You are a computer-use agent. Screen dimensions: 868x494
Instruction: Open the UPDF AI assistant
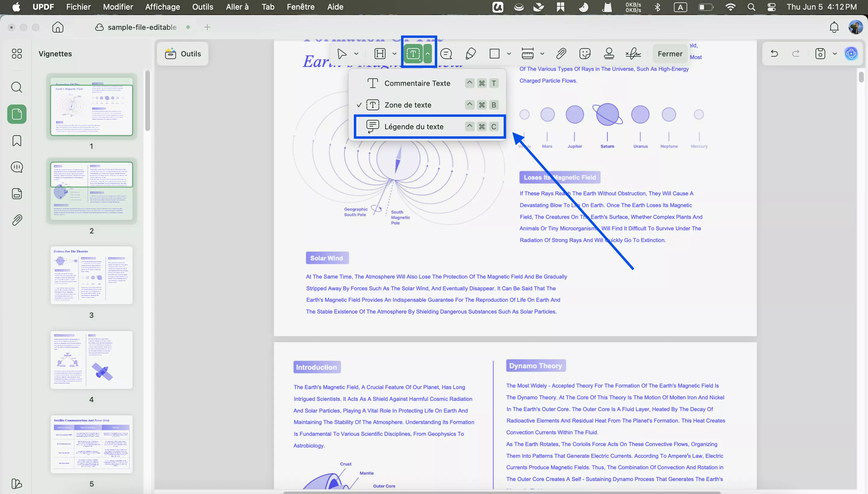point(851,54)
